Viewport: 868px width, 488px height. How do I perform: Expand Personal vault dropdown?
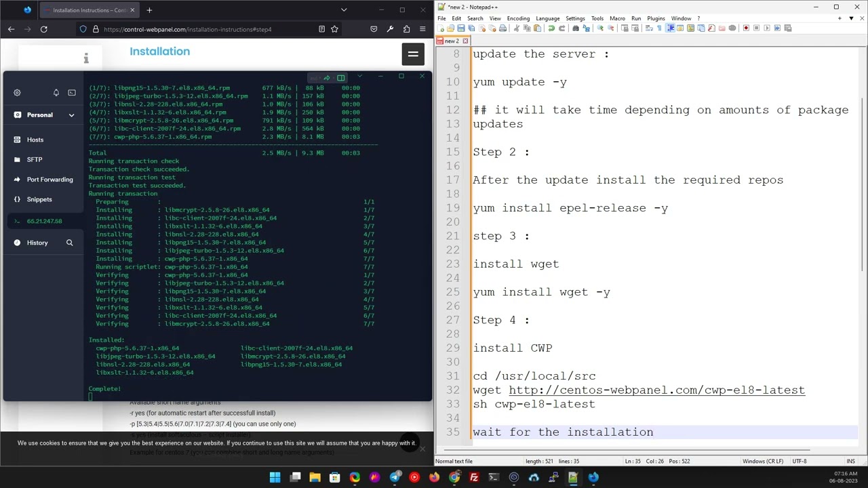point(71,115)
